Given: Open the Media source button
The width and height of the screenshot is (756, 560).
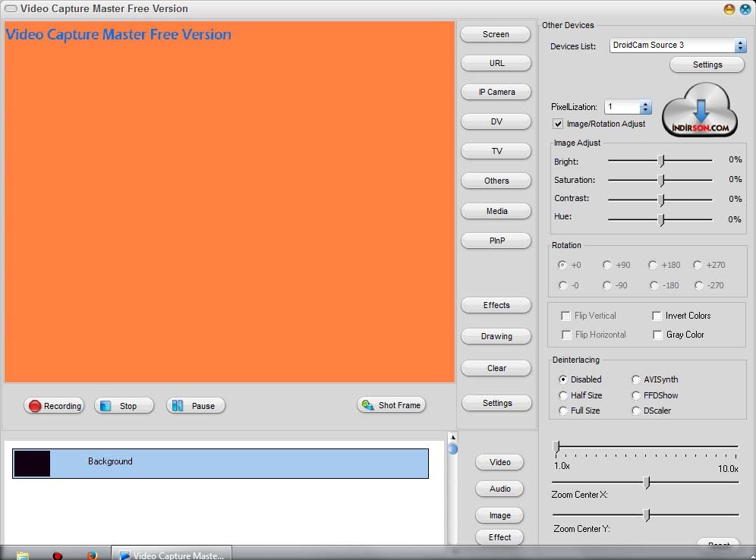Looking at the screenshot, I should (496, 211).
